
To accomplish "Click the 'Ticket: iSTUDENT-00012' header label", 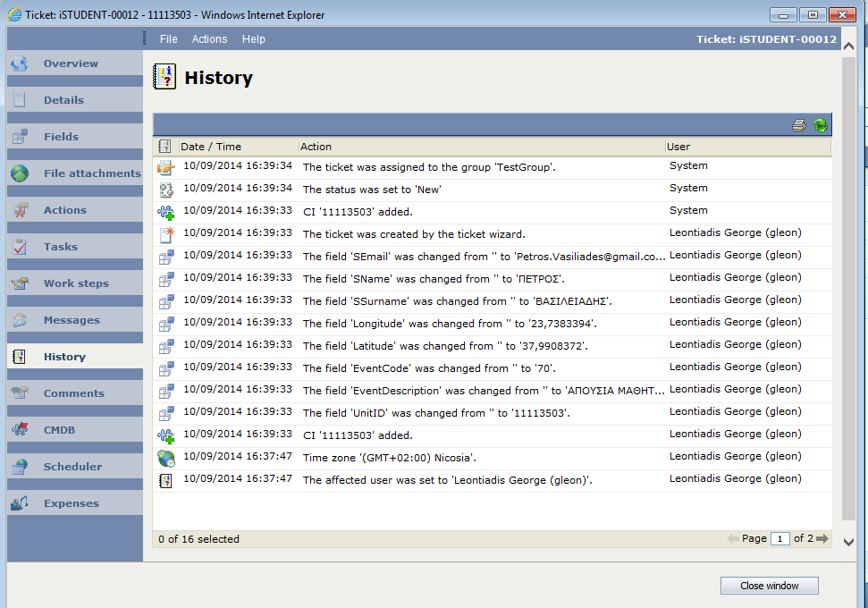I will 766,39.
